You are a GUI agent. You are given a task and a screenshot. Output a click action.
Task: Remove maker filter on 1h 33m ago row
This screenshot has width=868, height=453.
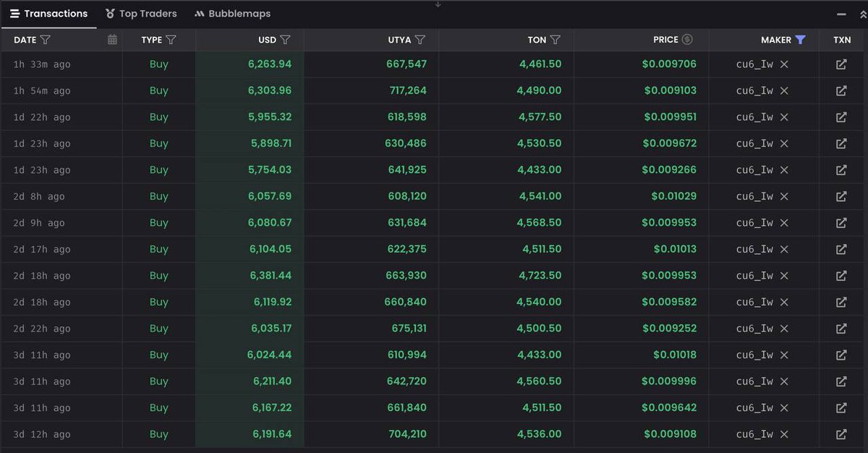784,64
